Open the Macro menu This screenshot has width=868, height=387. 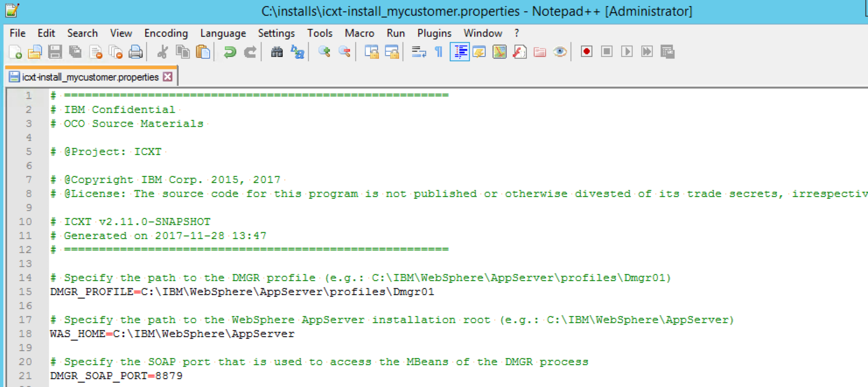(359, 33)
